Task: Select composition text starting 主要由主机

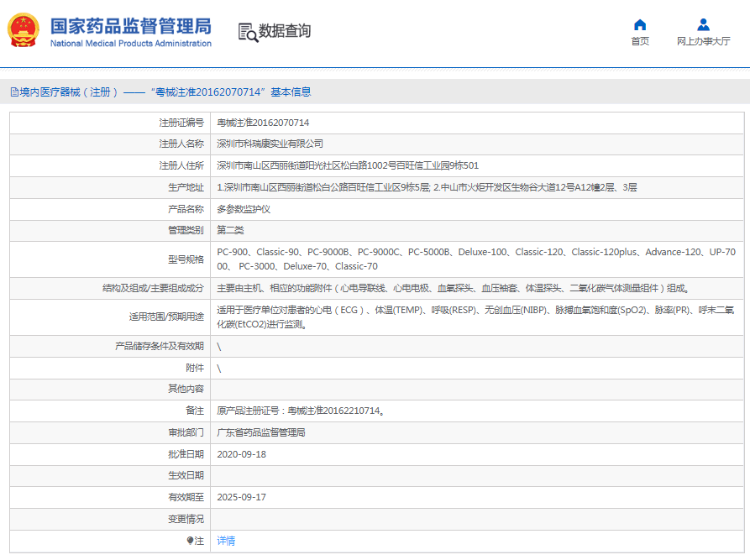Action: click(453, 288)
